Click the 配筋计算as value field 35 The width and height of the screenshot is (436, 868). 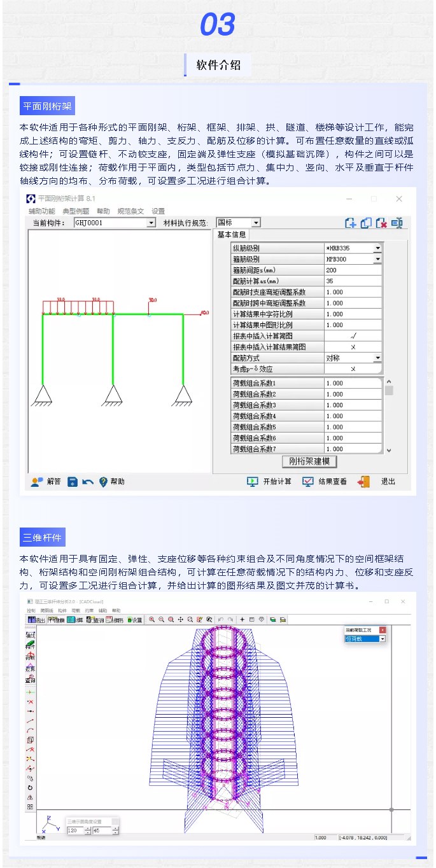[353, 281]
